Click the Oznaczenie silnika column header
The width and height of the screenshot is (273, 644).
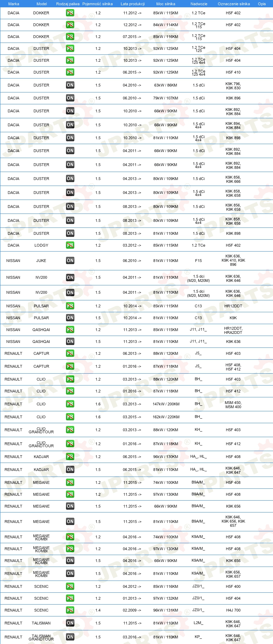click(234, 4)
